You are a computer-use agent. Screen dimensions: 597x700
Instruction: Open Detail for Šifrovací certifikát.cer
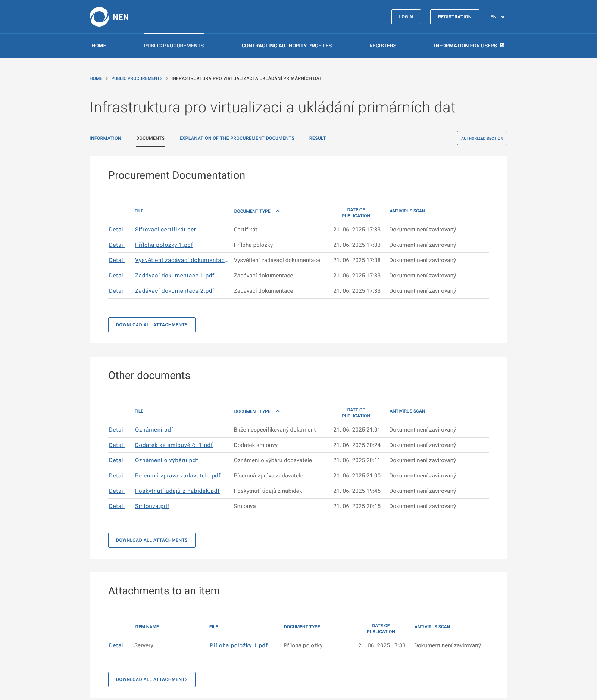click(x=117, y=230)
